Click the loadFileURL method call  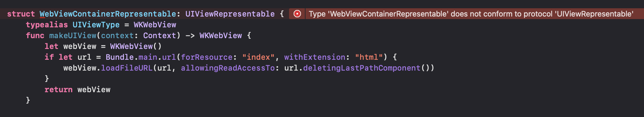[127, 68]
